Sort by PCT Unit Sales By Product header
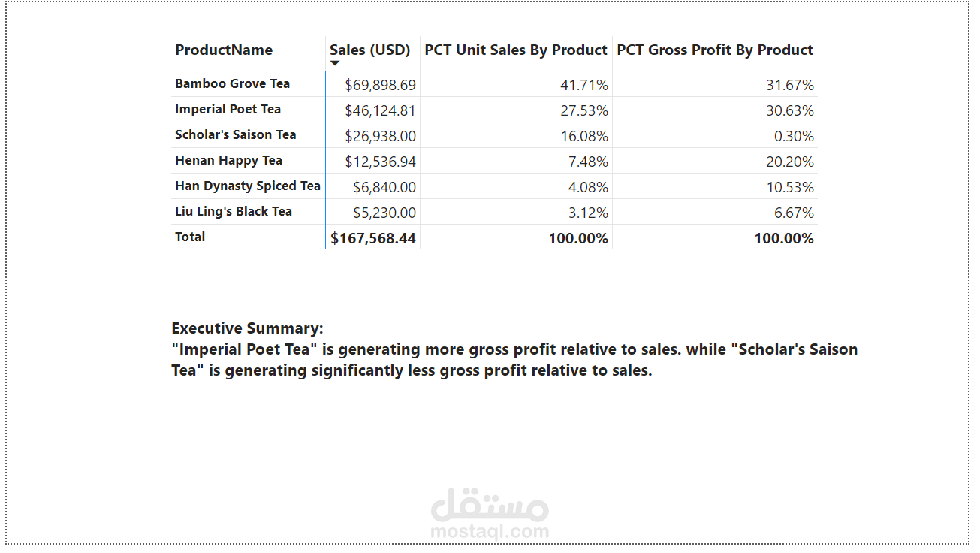 [x=516, y=50]
